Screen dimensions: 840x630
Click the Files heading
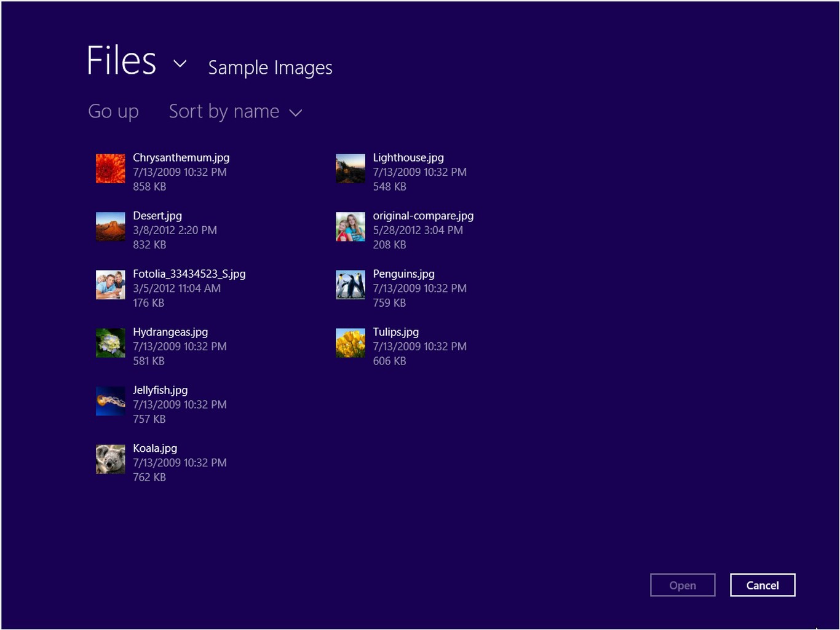121,60
